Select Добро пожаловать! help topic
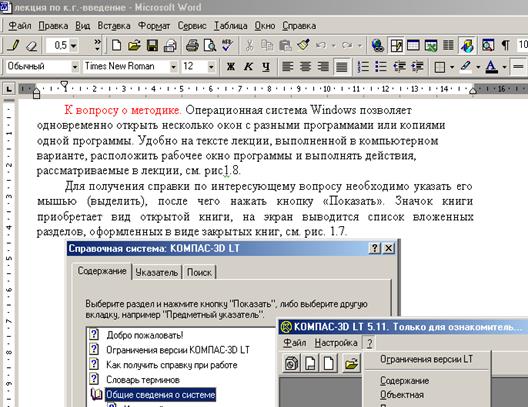The image size is (528, 407). (x=144, y=335)
